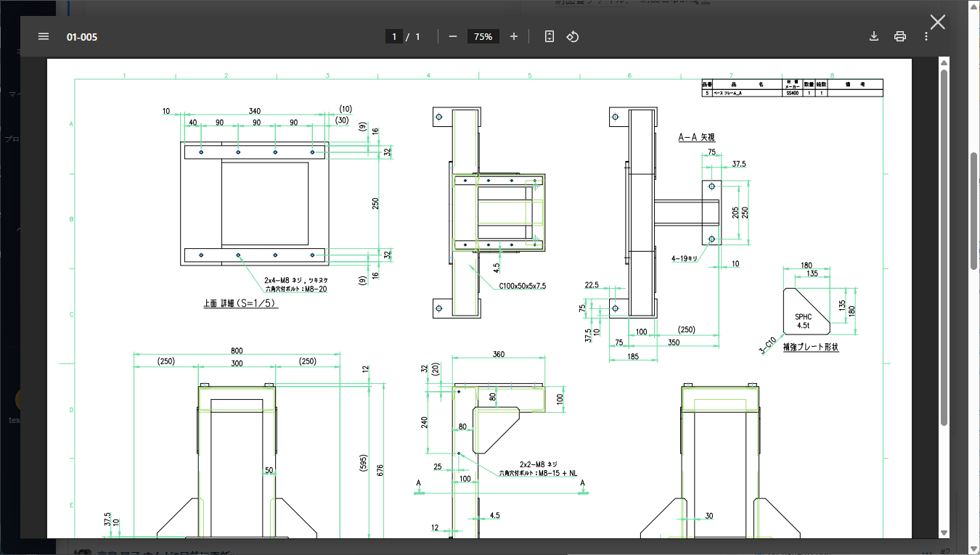Open the three-dot more actions menu
Screen dimensions: 980x555
926,36
